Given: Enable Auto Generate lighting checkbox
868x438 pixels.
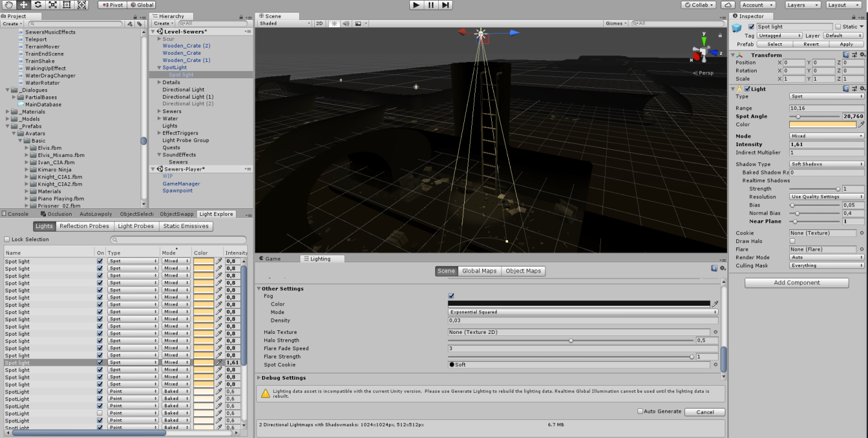Looking at the screenshot, I should click(x=640, y=412).
